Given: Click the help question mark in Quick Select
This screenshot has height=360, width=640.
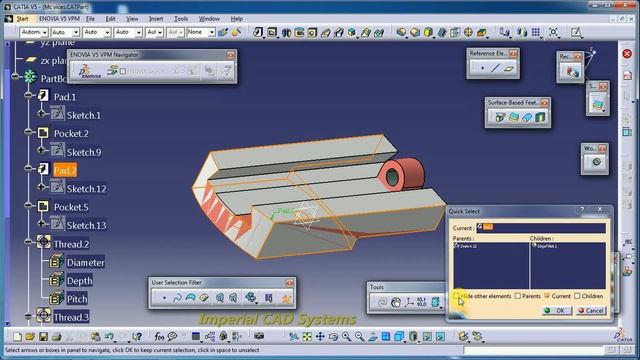Looking at the screenshot, I should [x=582, y=209].
